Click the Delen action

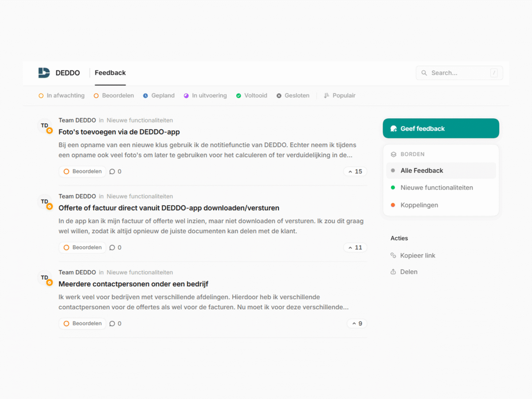[x=404, y=272]
